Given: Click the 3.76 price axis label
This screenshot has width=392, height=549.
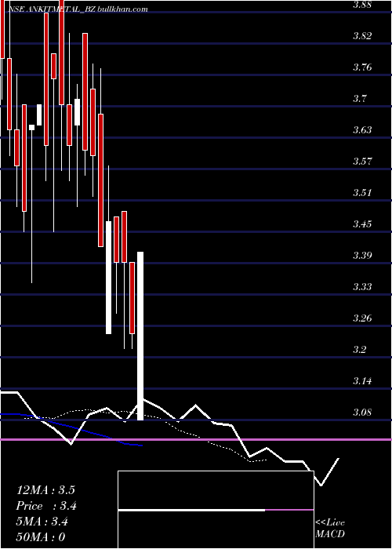Looking at the screenshot, I should pos(364,67).
